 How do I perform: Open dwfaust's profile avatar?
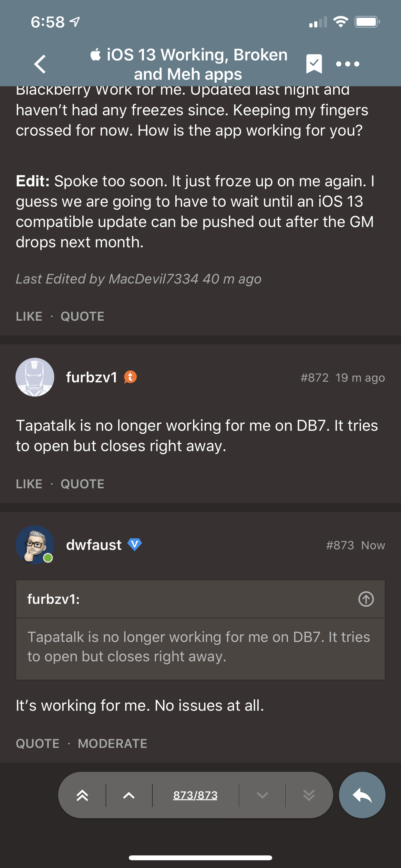click(35, 545)
